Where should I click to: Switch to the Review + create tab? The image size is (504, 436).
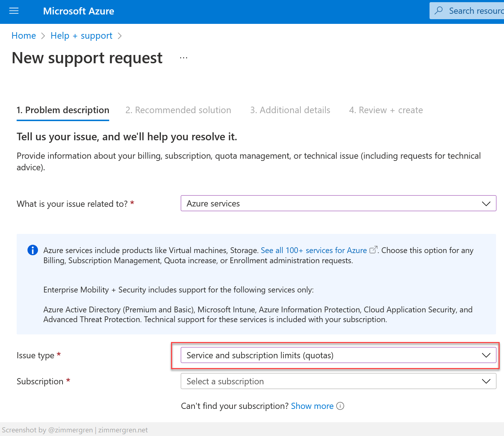386,110
